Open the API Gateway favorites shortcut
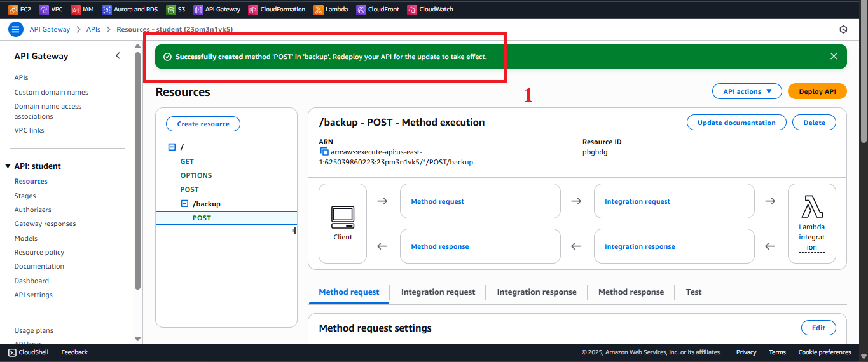The height and width of the screenshot is (362, 868). coord(217,10)
